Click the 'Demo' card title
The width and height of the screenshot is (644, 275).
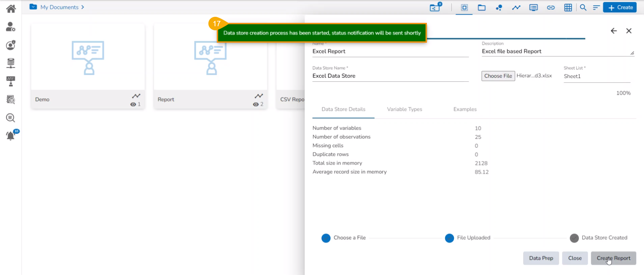coord(42,100)
